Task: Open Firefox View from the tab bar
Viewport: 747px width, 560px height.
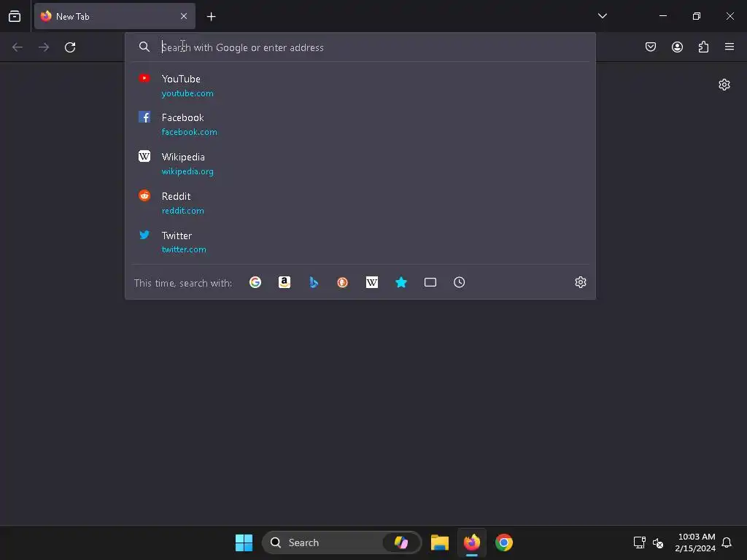Action: click(x=15, y=16)
